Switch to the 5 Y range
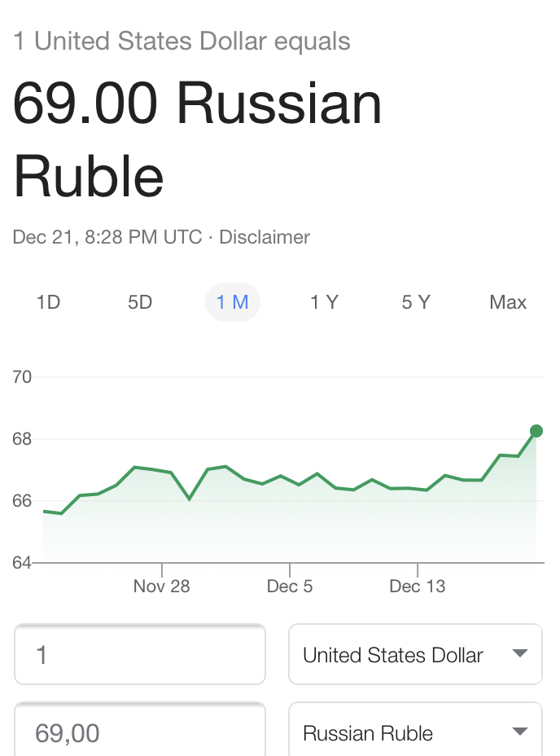The image size is (560, 756). 416,302
